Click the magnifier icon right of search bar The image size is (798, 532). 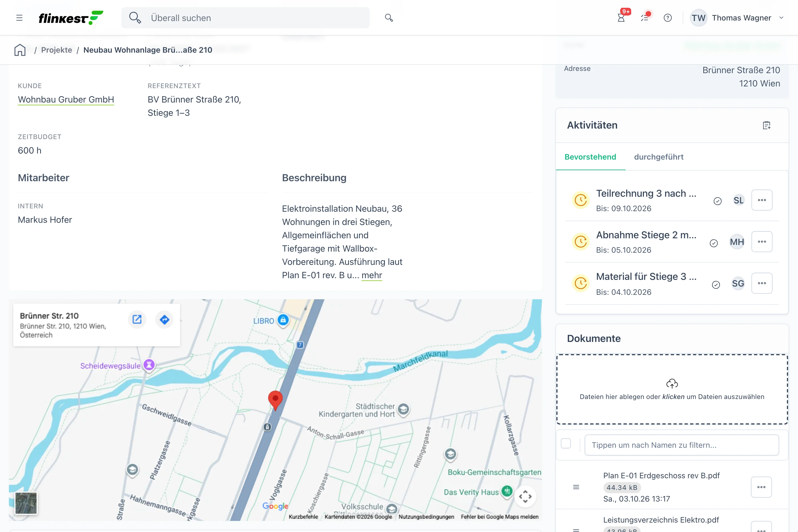(389, 18)
